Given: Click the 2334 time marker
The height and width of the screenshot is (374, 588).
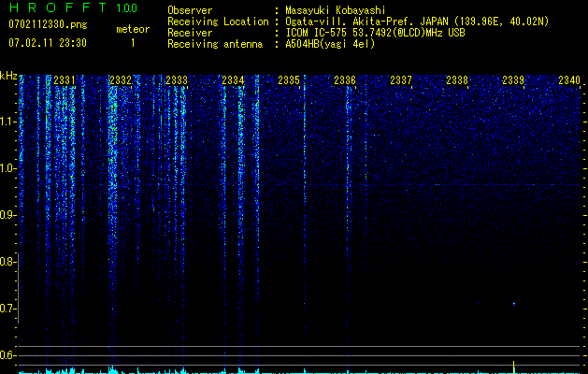Looking at the screenshot, I should [x=233, y=80].
